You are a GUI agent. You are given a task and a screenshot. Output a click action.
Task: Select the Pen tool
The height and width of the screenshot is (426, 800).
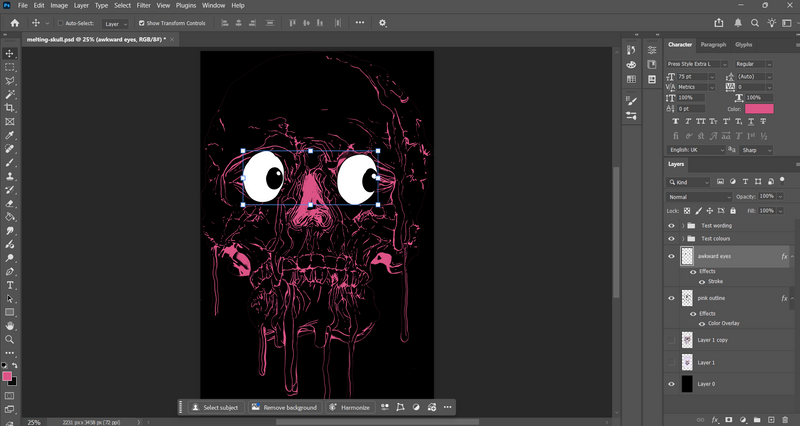click(x=10, y=271)
